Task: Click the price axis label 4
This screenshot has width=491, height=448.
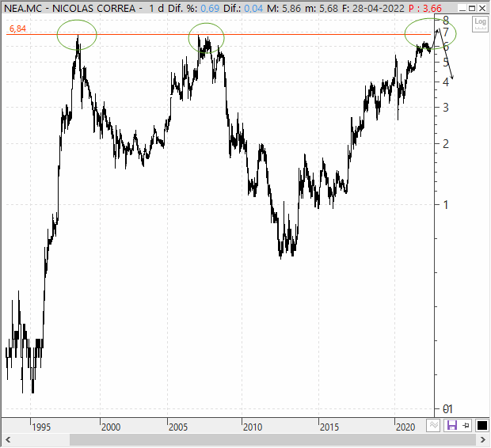Action: click(x=446, y=82)
